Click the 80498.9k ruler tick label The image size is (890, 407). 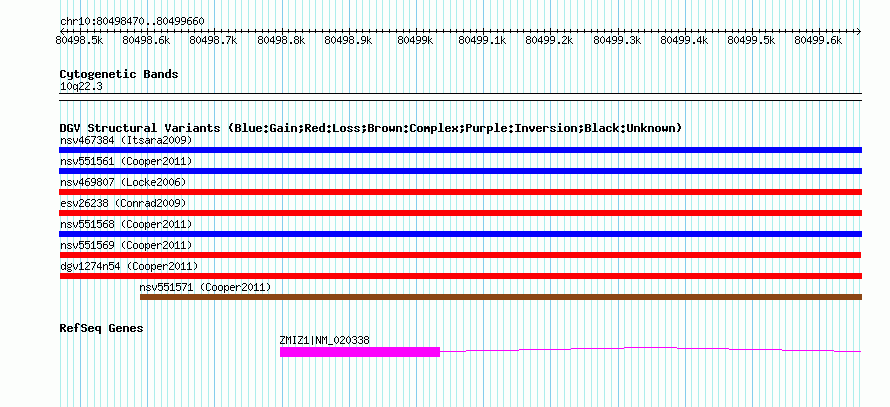(348, 40)
